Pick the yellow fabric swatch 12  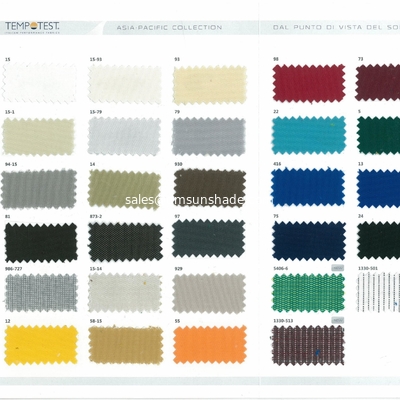point(41,345)
